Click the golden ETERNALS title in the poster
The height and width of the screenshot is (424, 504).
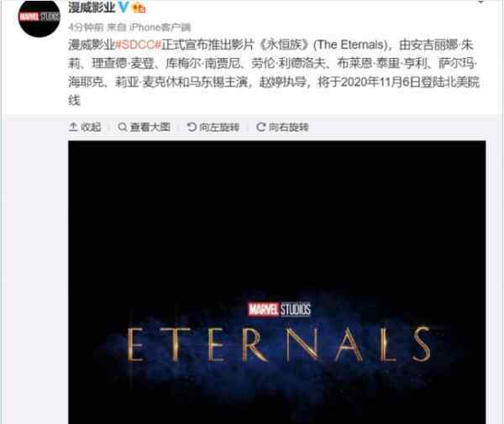279,345
